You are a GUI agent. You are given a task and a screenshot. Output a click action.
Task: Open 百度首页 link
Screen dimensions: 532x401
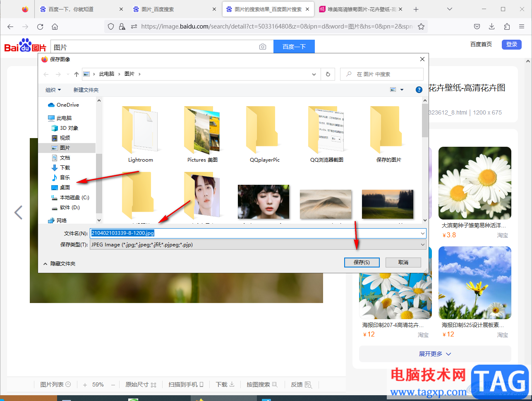(481, 44)
